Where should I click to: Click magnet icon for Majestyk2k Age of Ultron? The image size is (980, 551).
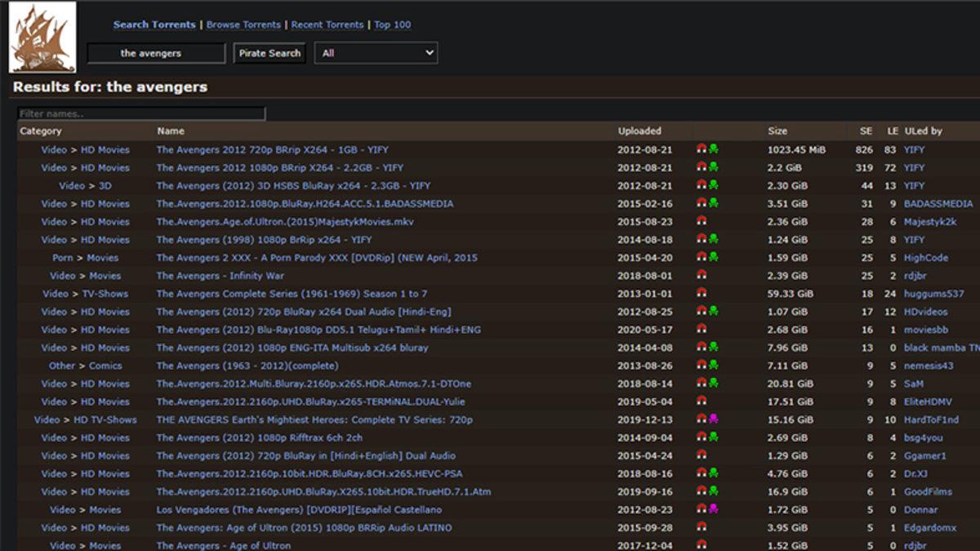(701, 221)
